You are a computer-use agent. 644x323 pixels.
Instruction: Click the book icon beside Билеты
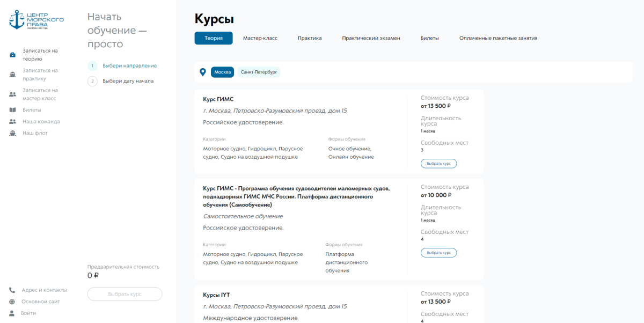click(12, 110)
